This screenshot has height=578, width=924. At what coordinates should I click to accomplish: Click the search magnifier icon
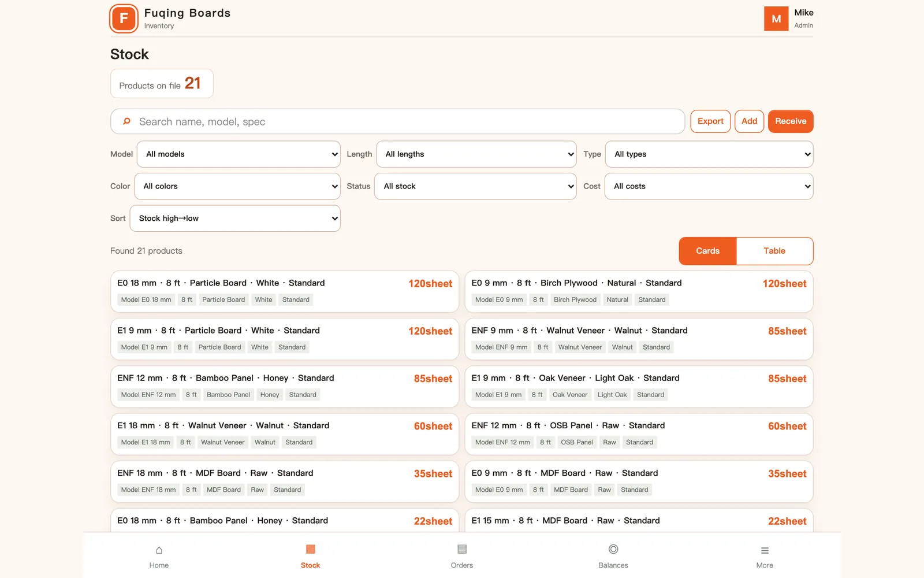126,121
